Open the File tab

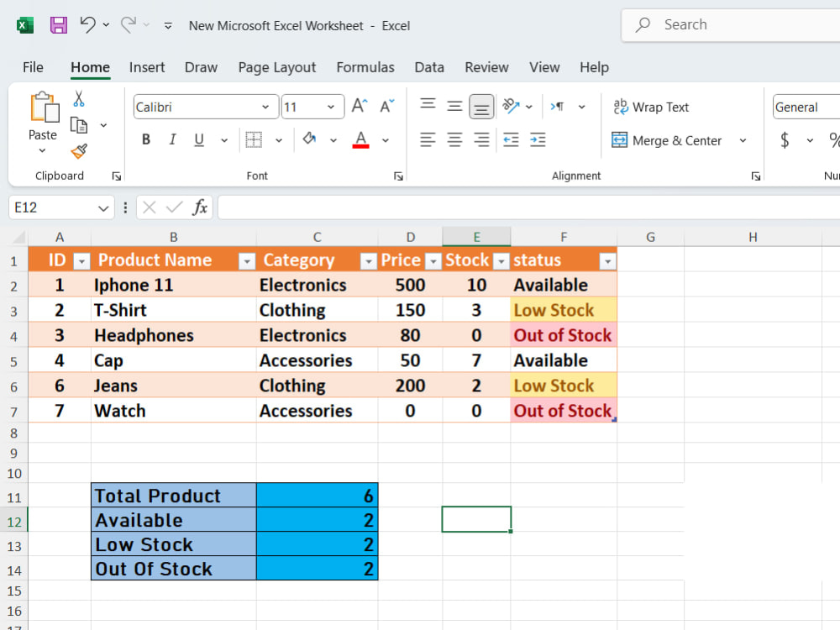33,67
